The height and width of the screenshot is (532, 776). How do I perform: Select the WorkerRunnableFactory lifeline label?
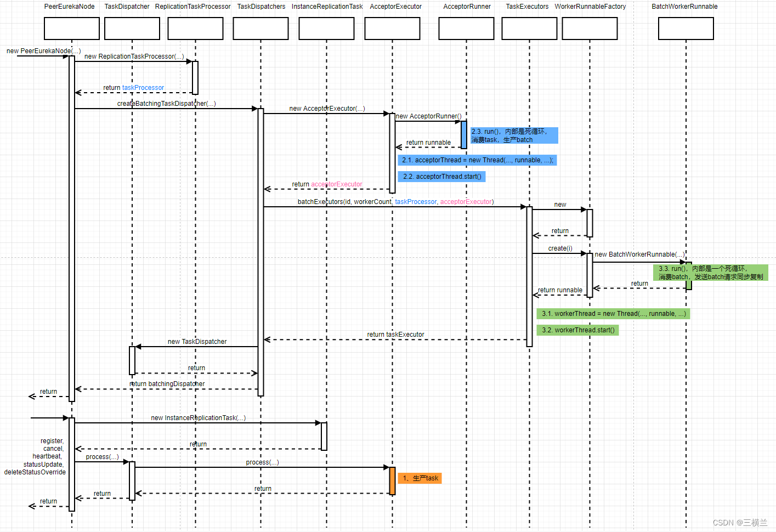(590, 7)
